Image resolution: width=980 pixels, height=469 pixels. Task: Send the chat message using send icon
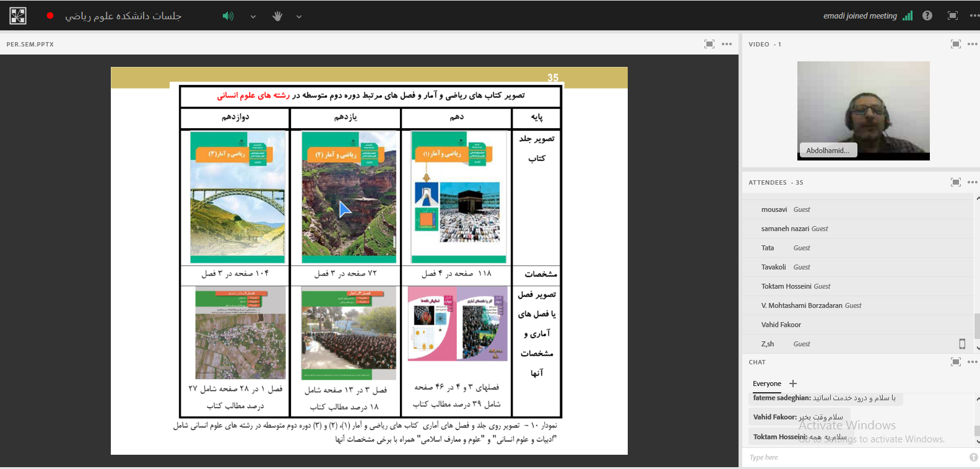pyautogui.click(x=973, y=457)
